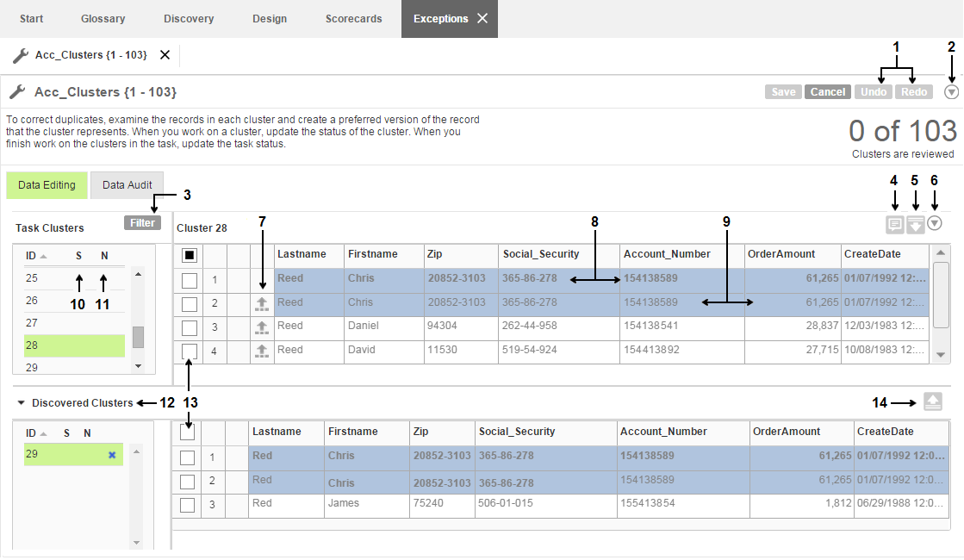Click the move-up arrow icon for David Reed
The height and width of the screenshot is (560, 964).
pos(262,350)
